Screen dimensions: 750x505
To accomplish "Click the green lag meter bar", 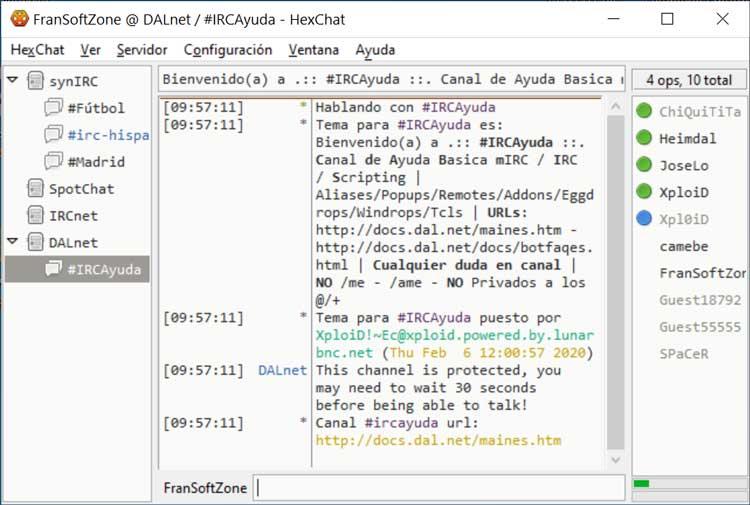I will (x=641, y=483).
